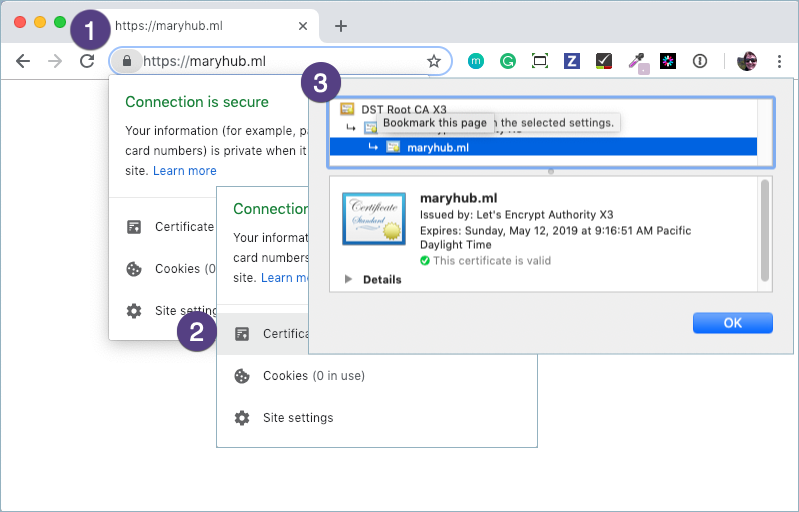Open the blue Z extension icon
Image resolution: width=799 pixels, height=512 pixels.
pyautogui.click(x=572, y=62)
